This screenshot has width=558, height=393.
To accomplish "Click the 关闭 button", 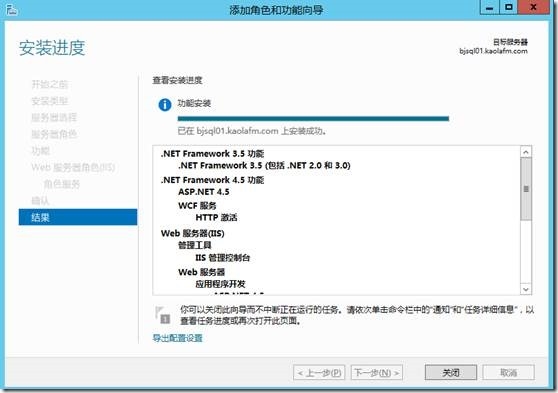I will [451, 373].
